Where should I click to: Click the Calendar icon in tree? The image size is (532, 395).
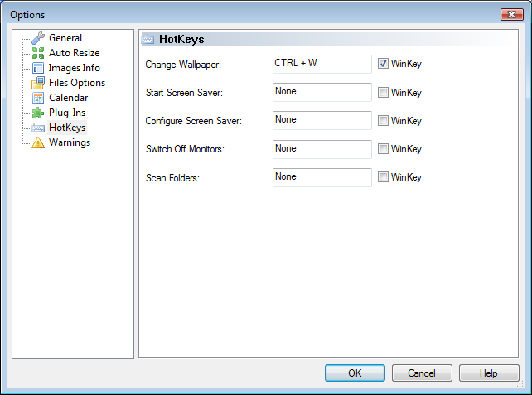38,98
